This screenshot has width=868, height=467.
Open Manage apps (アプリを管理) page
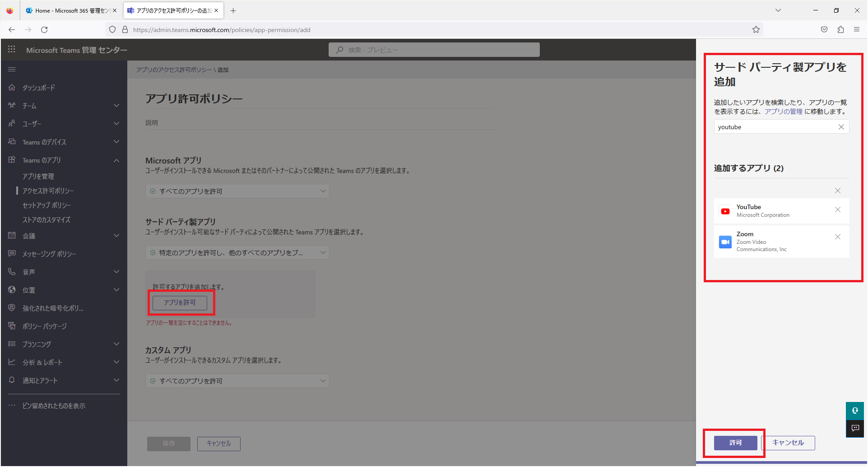(38, 176)
